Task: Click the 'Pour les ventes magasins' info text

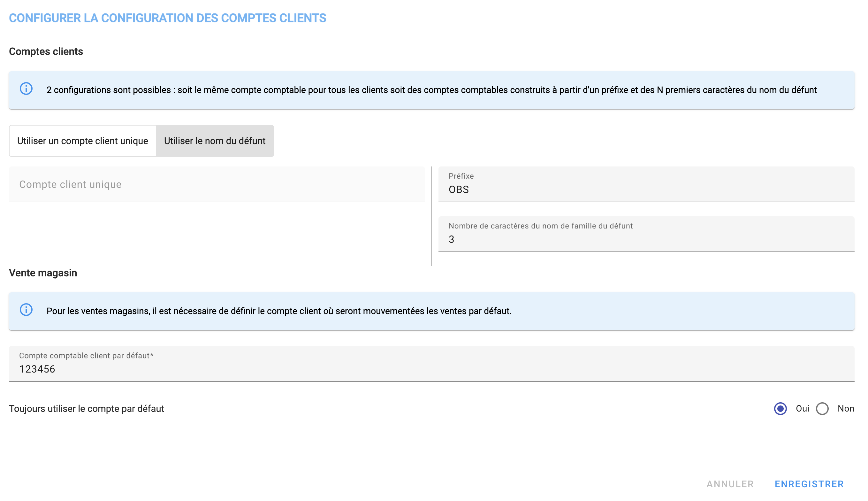Action: [x=279, y=311]
